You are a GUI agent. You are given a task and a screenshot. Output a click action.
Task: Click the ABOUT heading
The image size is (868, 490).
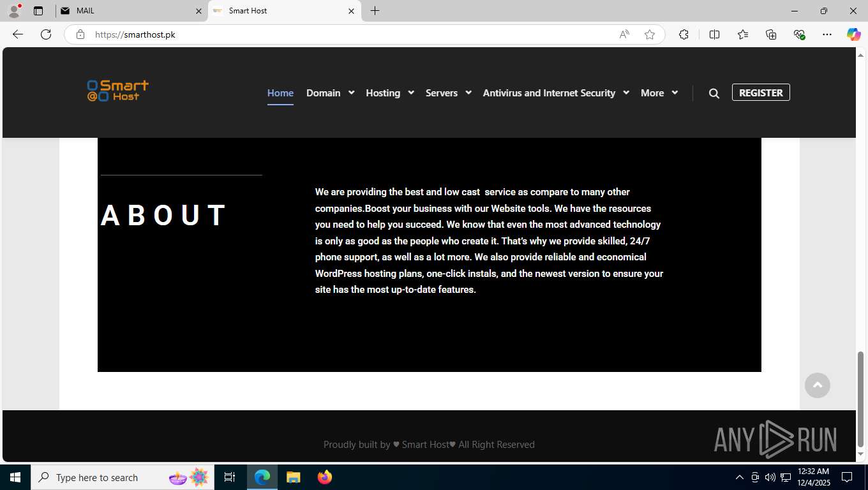pos(164,215)
